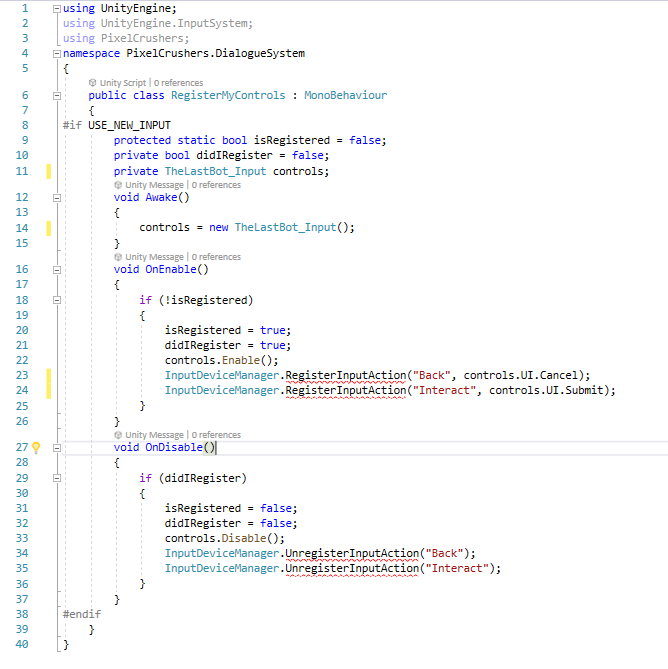Click the 'OnDisable' method name
Screen dimensions: 668x669
pos(174,447)
